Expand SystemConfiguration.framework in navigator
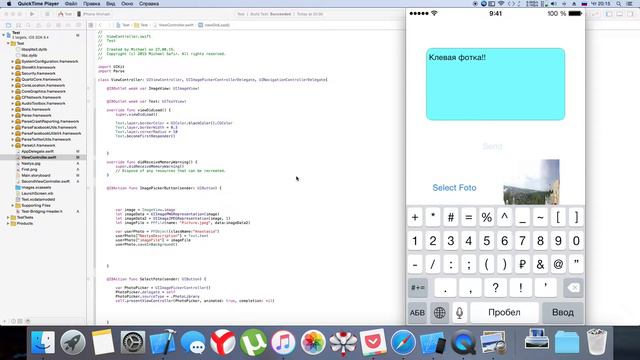 point(13,61)
